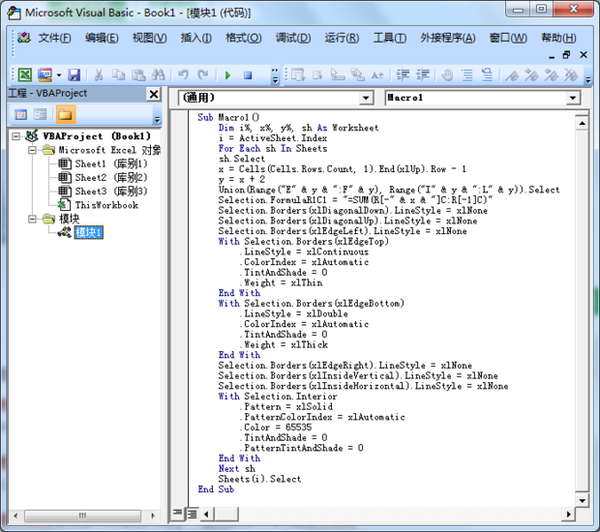This screenshot has height=532, width=600.
Task: Close the 工程 - VBAProject panel
Action: (154, 94)
